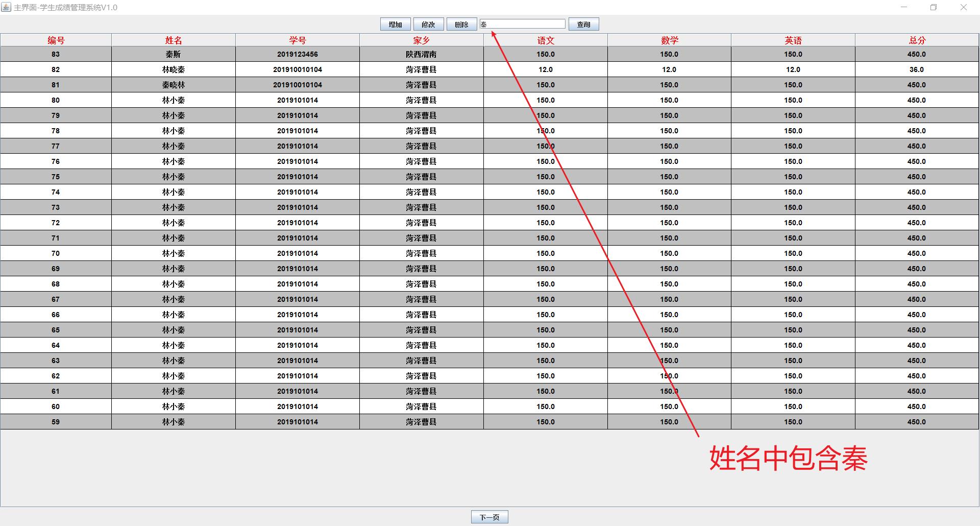
Task: Go to next page with 下一页 button
Action: tap(489, 517)
